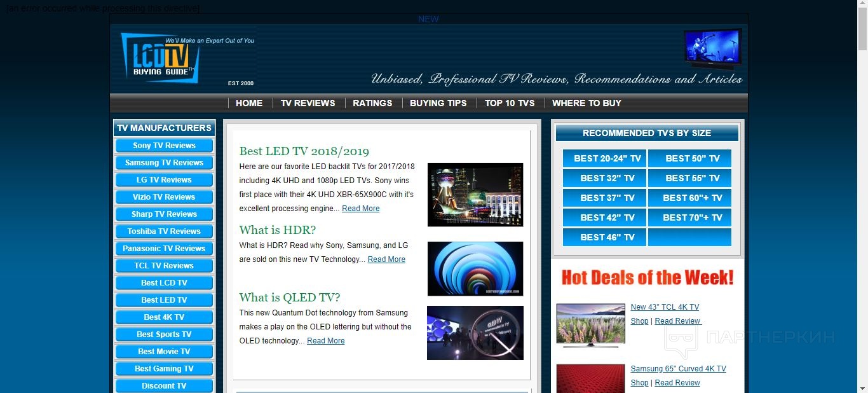868x393 pixels.
Task: Click the TV image in header banner
Action: coord(712,48)
